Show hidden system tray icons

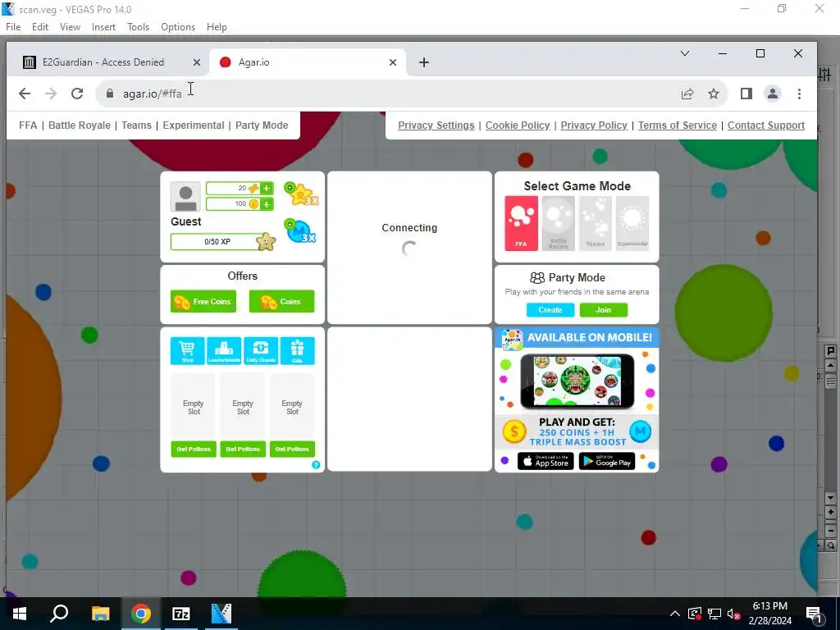tap(675, 614)
